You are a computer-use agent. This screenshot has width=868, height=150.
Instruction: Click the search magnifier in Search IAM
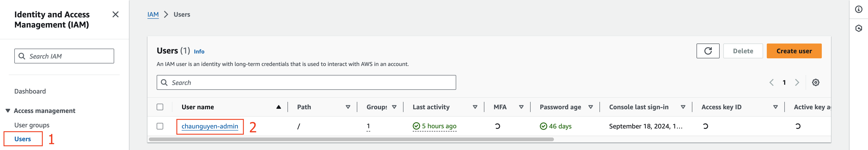point(22,56)
